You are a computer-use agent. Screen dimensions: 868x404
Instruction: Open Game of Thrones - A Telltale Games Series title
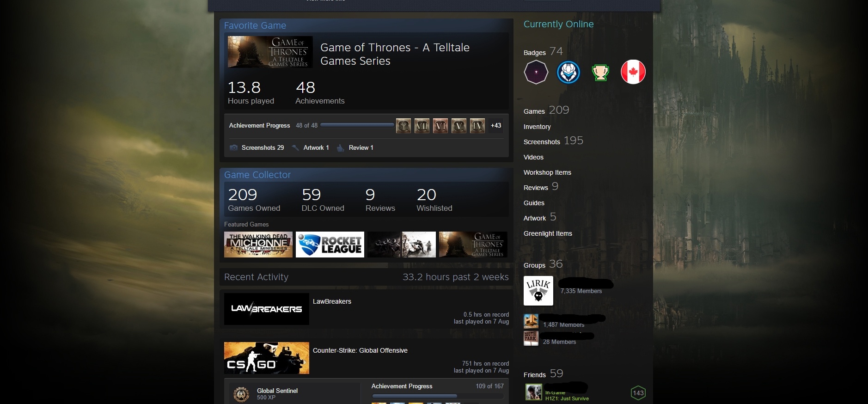pyautogui.click(x=395, y=54)
